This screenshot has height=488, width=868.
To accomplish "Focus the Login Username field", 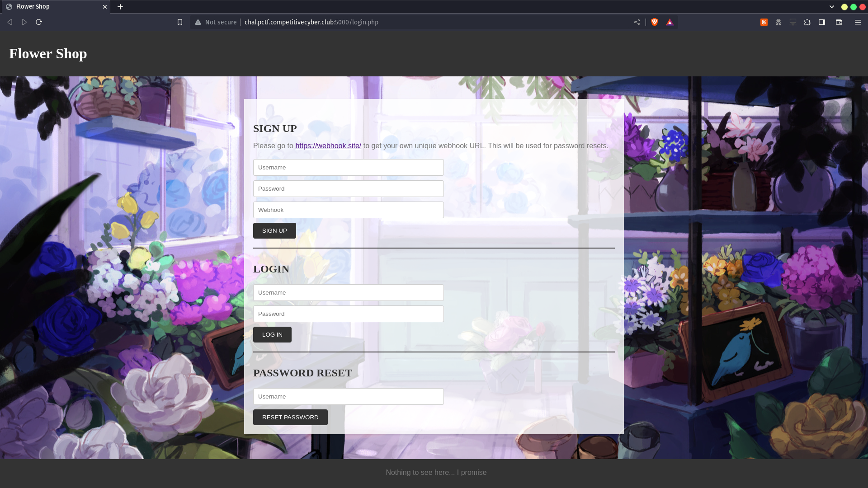I will click(349, 292).
